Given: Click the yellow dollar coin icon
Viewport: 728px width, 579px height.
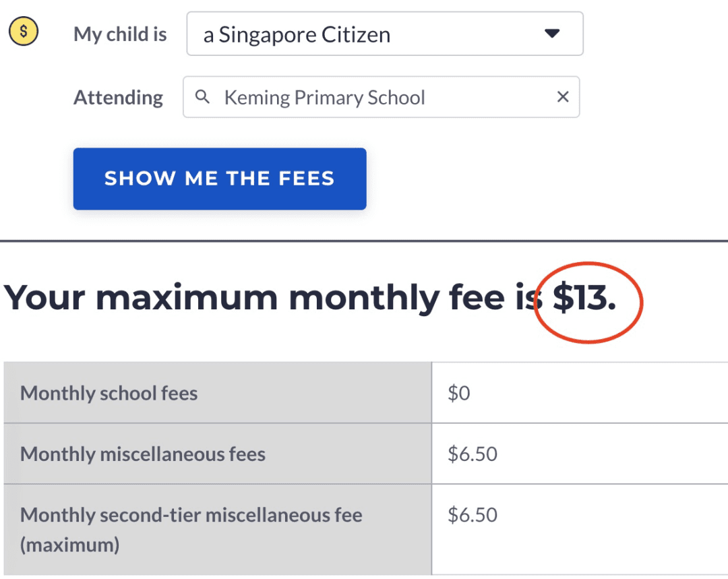Looking at the screenshot, I should (x=24, y=31).
